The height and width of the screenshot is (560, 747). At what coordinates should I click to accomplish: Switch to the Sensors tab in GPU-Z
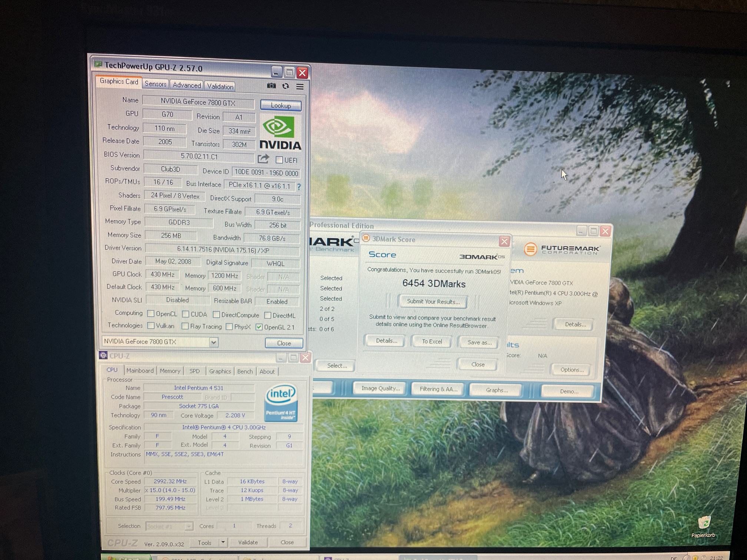156,84
